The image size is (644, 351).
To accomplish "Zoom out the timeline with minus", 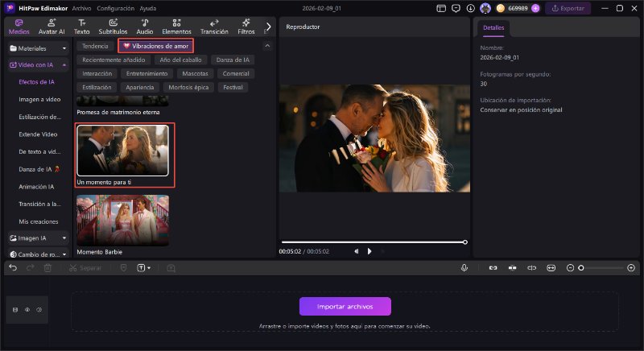I will click(x=570, y=267).
